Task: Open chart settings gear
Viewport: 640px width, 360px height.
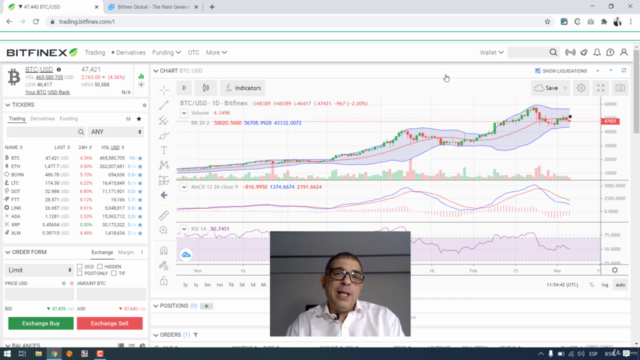Action: click(x=581, y=88)
